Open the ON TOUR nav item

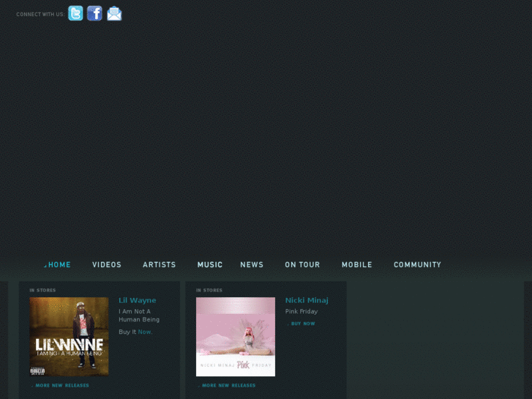[x=302, y=264]
